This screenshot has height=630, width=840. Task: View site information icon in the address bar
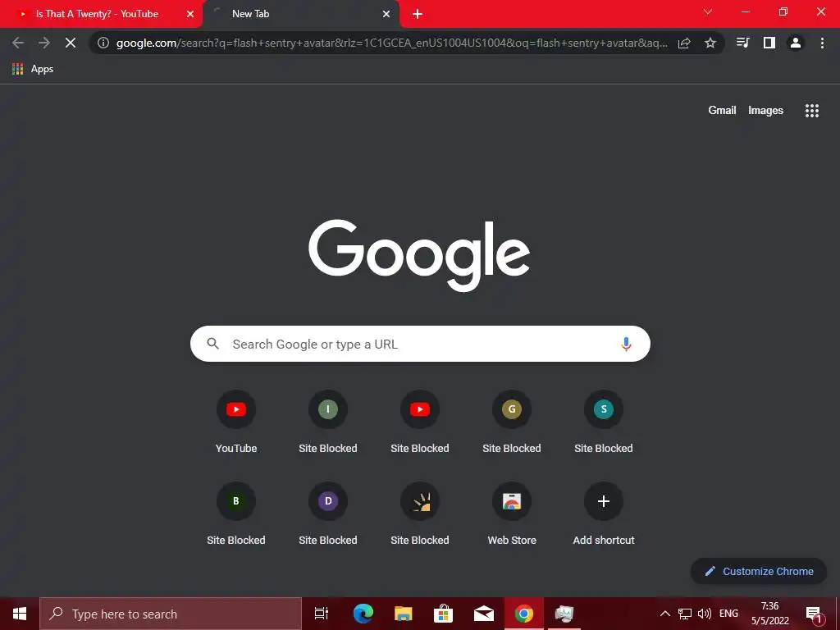click(103, 43)
